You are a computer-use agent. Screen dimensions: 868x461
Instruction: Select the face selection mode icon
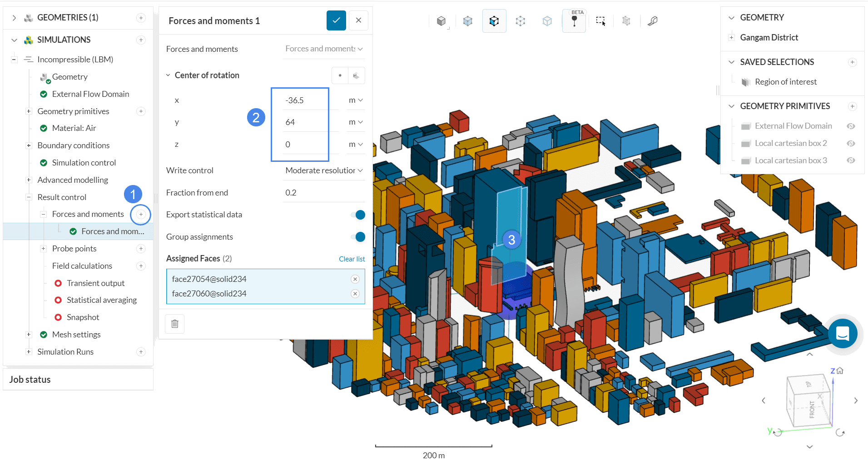click(x=494, y=21)
